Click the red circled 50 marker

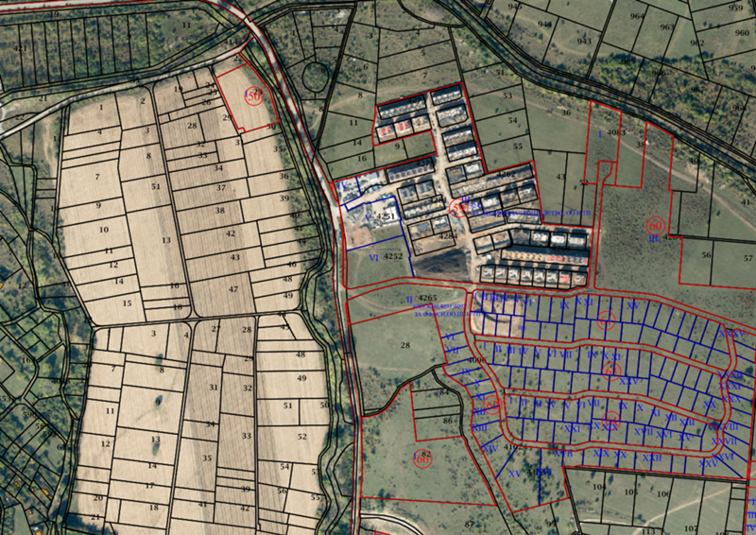253,95
